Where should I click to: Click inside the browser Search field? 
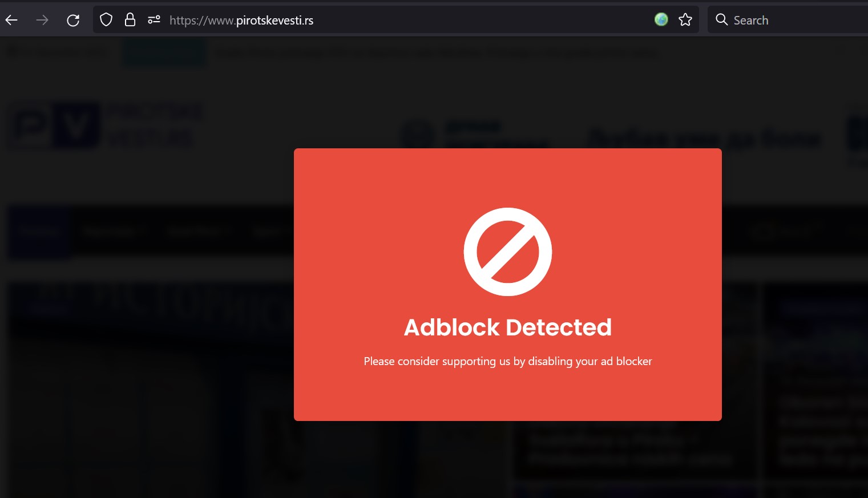[x=788, y=19]
